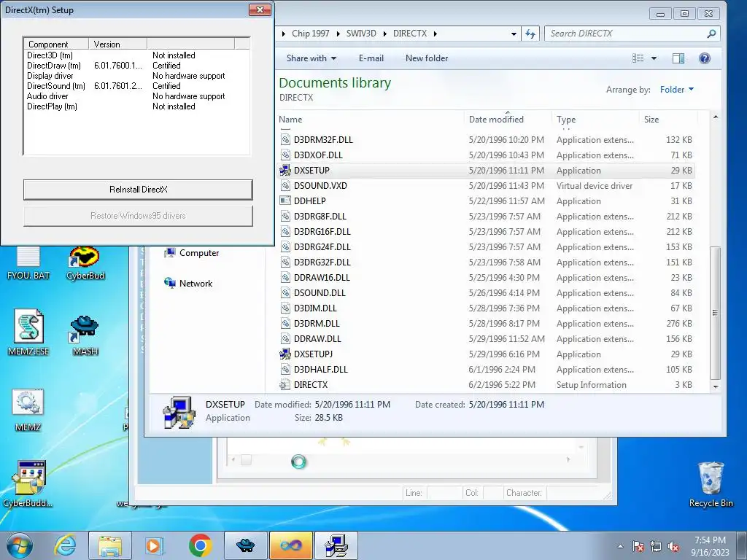Open Windows Explorer from taskbar
The height and width of the screenshot is (560, 747).
coord(110,545)
